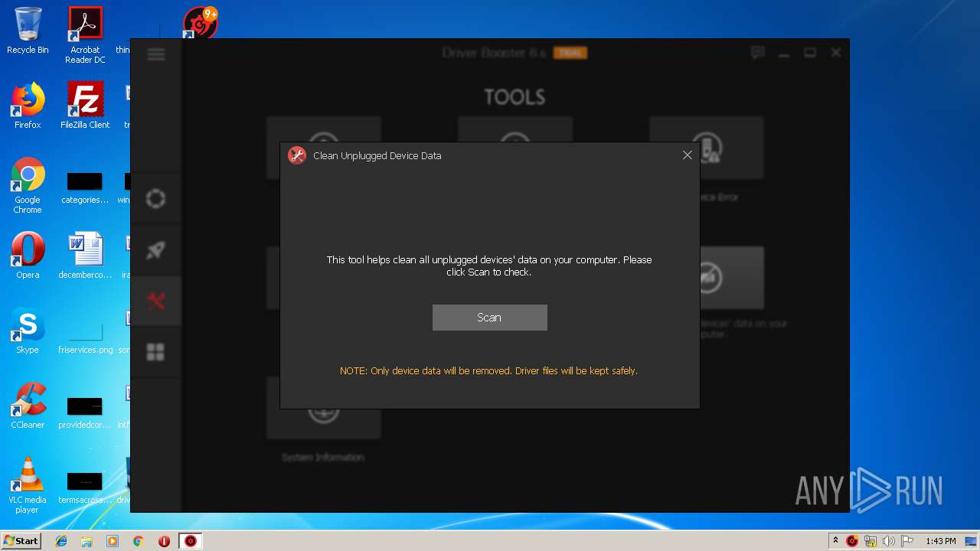Maximize the Driver Booster window
This screenshot has width=980, height=551.
tap(809, 53)
